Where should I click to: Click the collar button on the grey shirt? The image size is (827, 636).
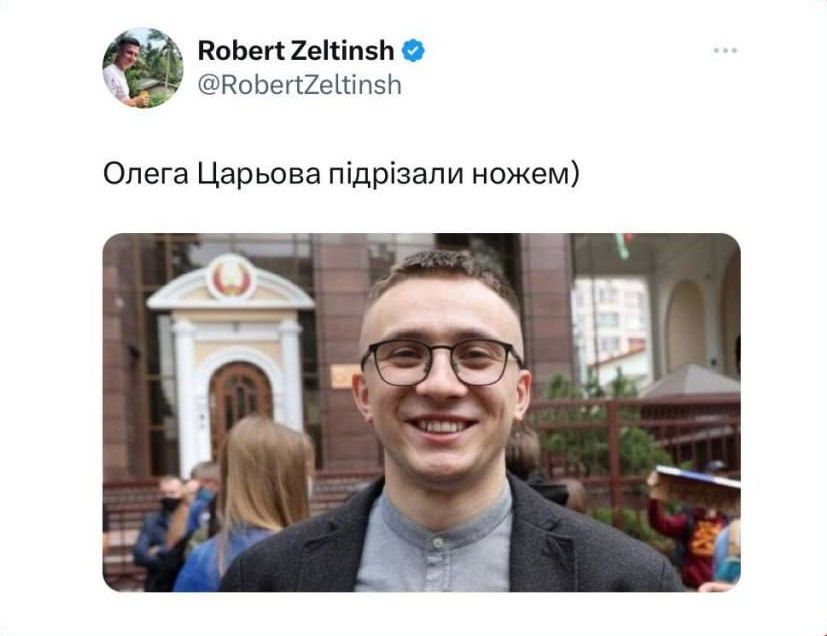(x=436, y=542)
